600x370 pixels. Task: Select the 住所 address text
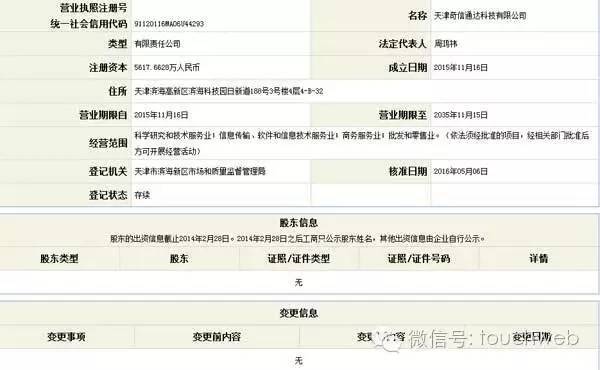tap(228, 91)
